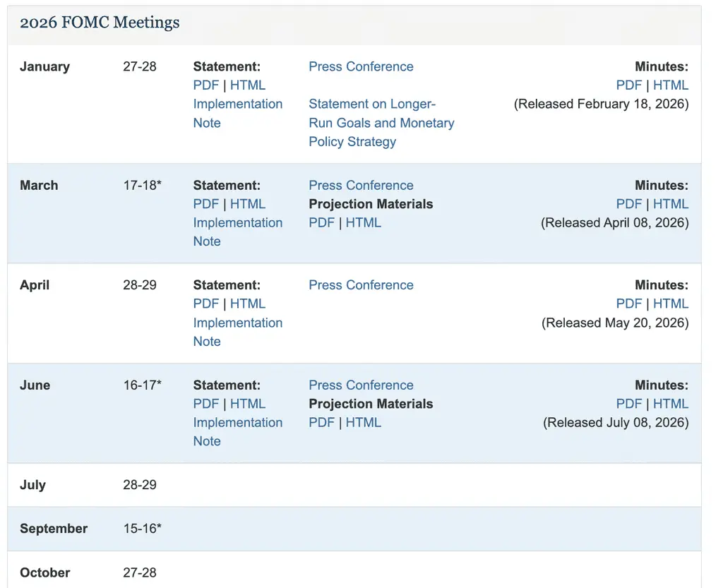Image resolution: width=723 pixels, height=588 pixels.
Task: Open June statement PDF
Action: (205, 404)
